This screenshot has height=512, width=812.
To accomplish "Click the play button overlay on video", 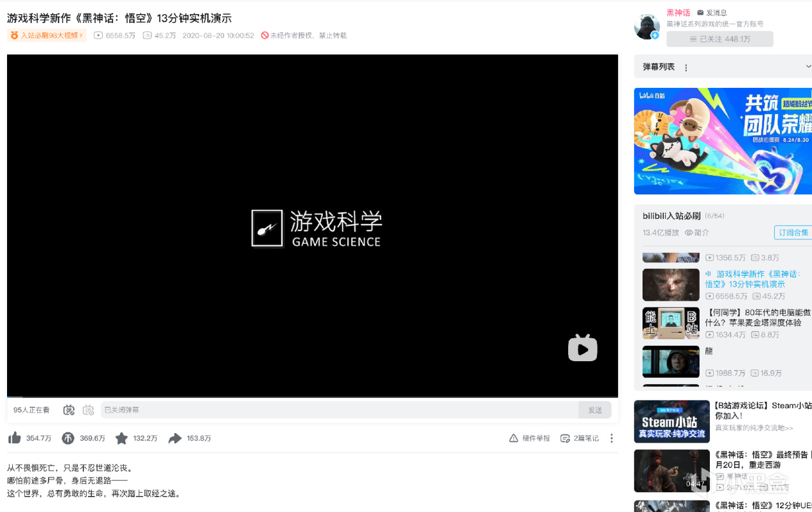I will (583, 348).
